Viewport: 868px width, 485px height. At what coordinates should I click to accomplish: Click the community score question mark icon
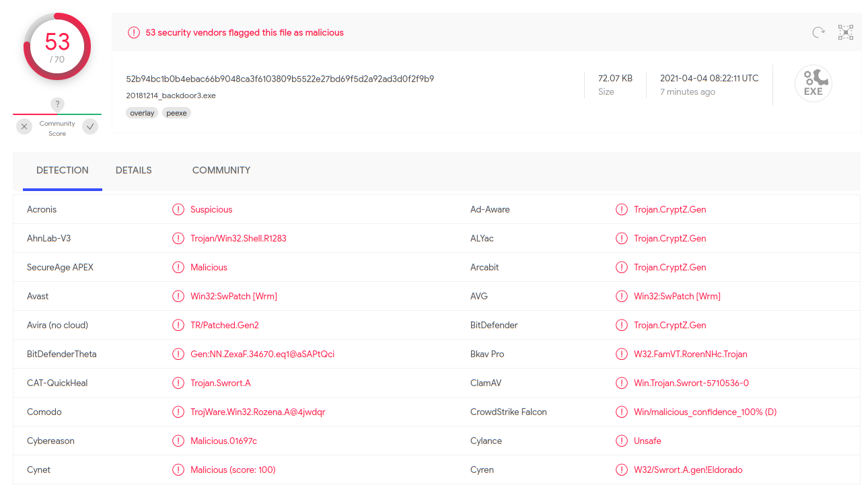58,104
